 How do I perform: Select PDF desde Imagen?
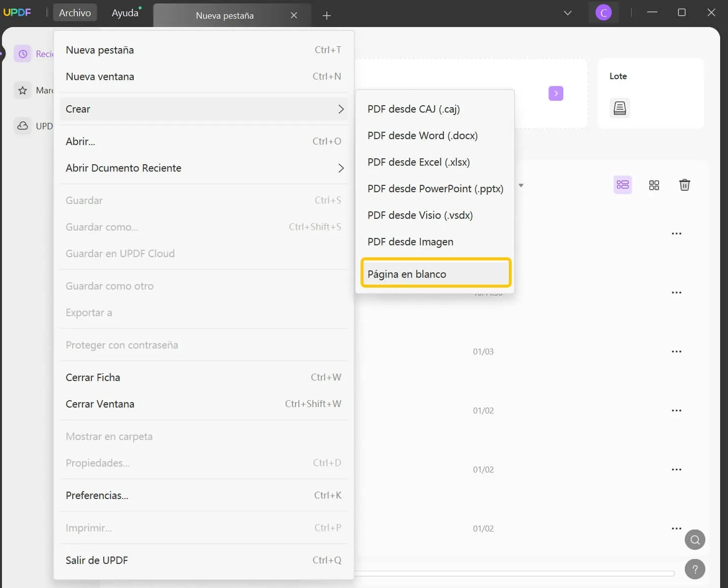435,242
